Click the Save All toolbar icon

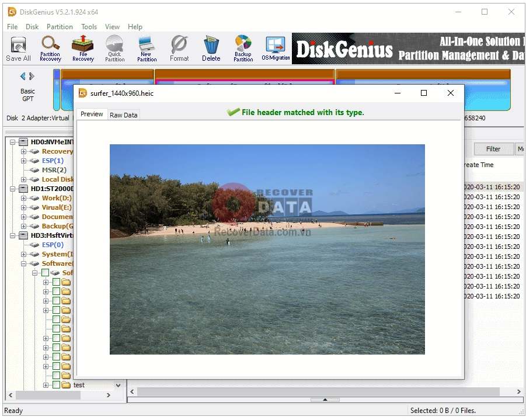19,49
